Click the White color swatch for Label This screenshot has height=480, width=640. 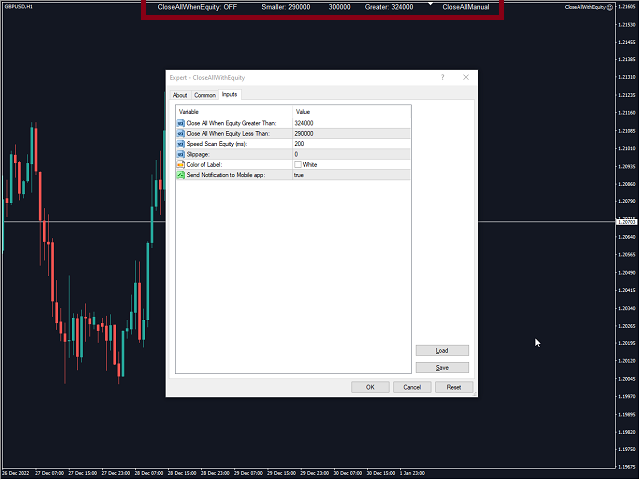tap(298, 164)
